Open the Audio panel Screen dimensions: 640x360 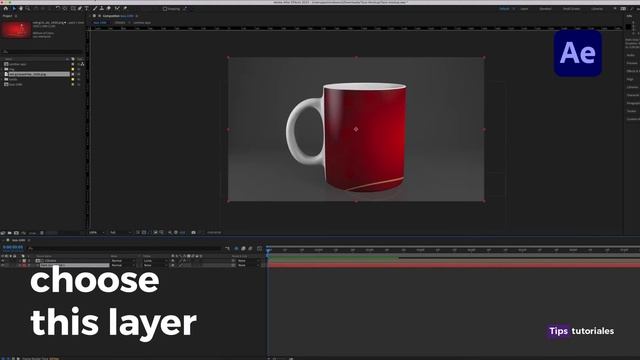click(631, 55)
